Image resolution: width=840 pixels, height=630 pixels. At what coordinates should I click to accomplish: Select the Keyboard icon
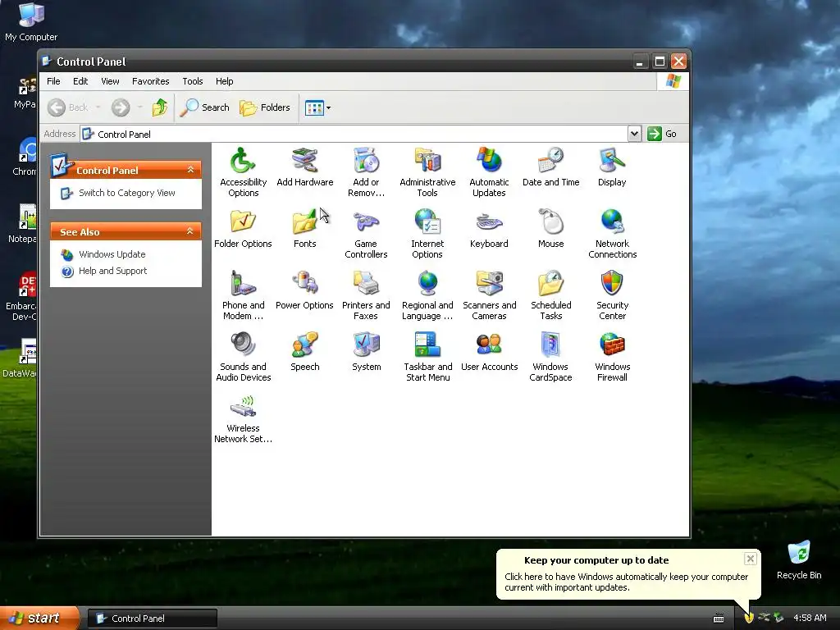(x=489, y=228)
